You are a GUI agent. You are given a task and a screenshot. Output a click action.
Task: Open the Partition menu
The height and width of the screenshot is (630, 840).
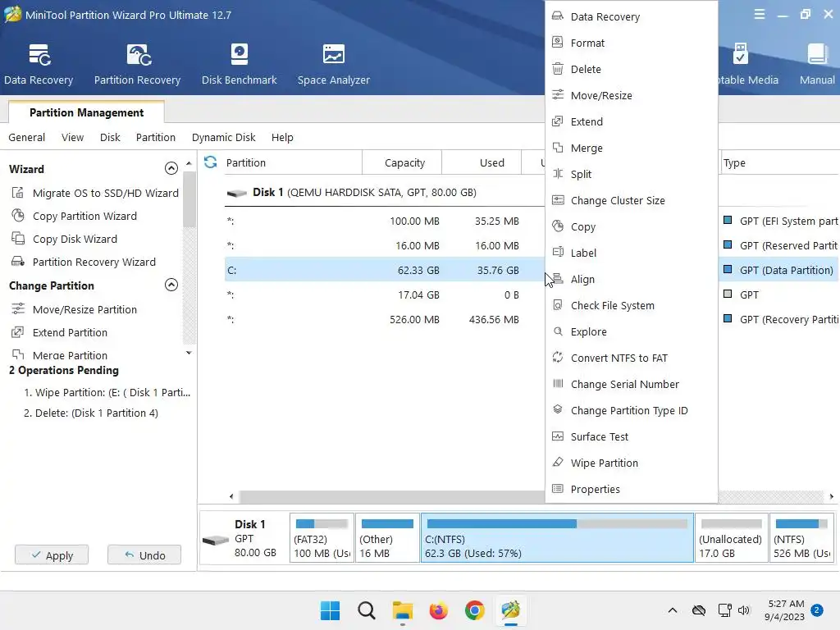(x=155, y=137)
